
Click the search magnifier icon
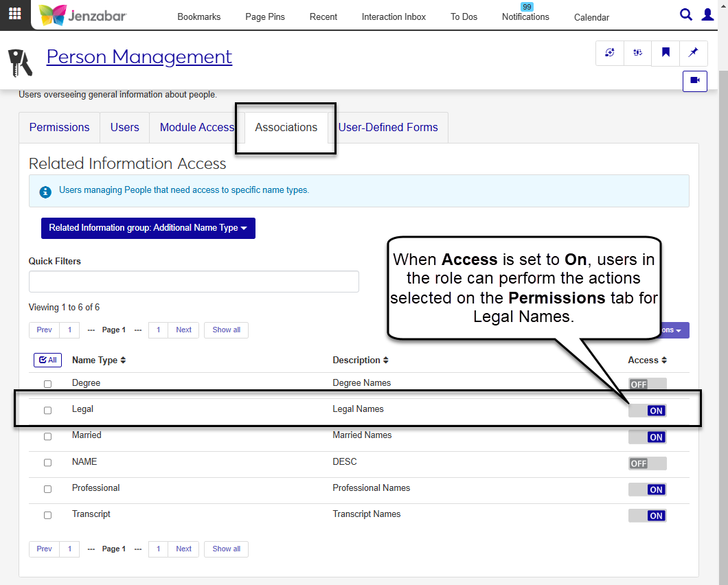pyautogui.click(x=685, y=15)
